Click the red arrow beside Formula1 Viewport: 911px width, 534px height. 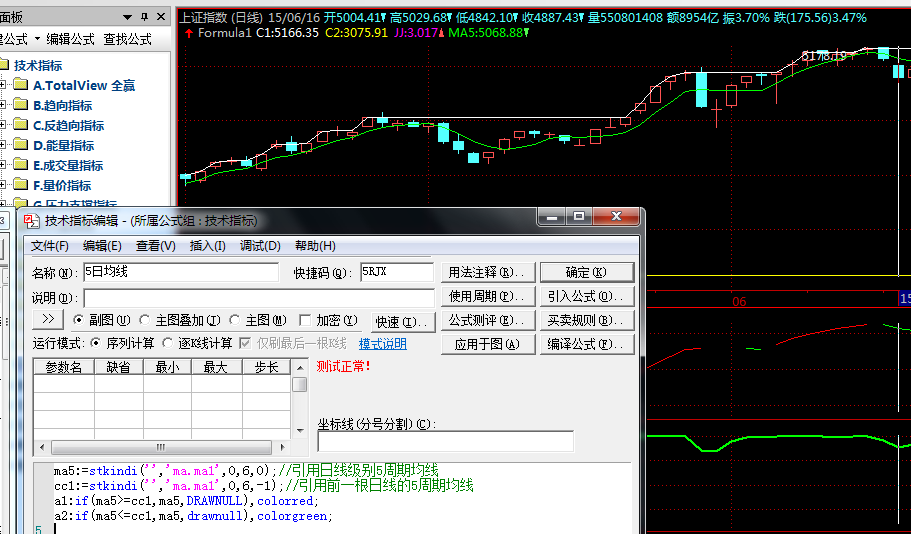pyautogui.click(x=190, y=33)
